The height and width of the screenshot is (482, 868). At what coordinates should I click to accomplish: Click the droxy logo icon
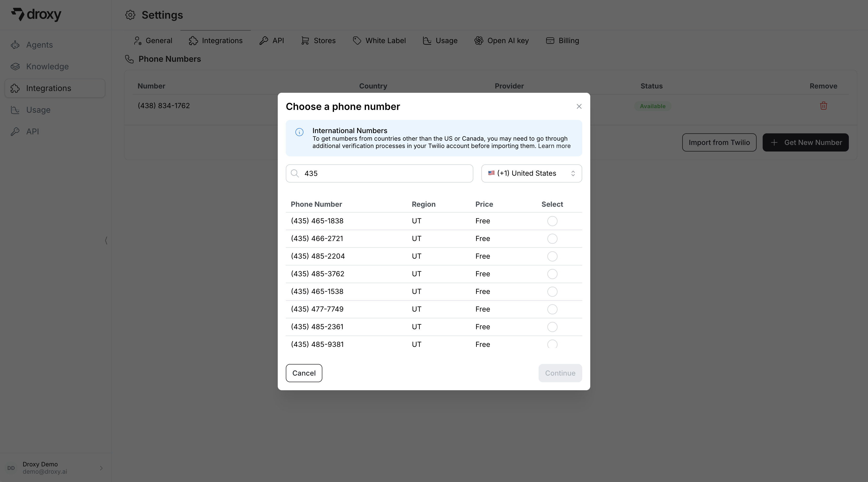click(x=18, y=14)
